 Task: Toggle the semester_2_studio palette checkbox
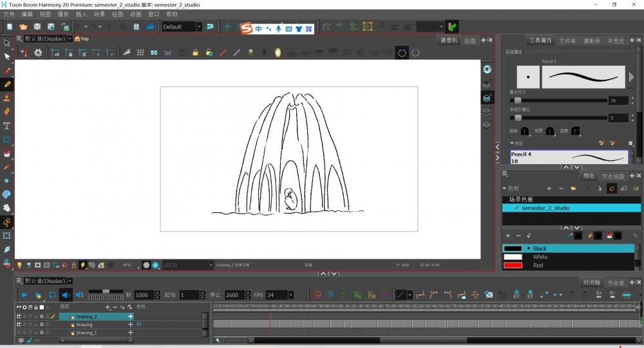click(x=516, y=208)
